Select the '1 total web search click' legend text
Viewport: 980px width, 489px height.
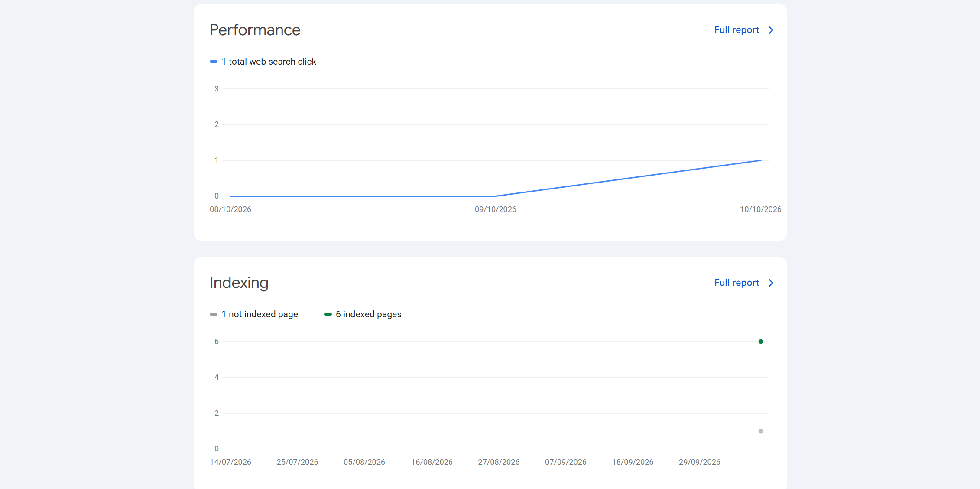(269, 62)
